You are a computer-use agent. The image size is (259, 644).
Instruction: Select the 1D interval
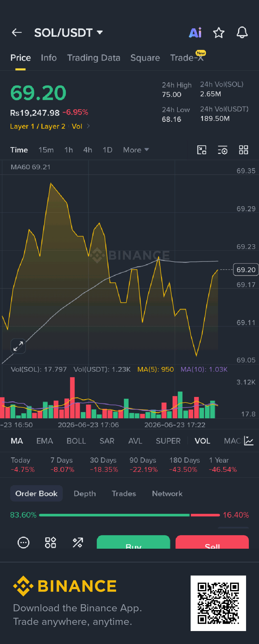(107, 150)
